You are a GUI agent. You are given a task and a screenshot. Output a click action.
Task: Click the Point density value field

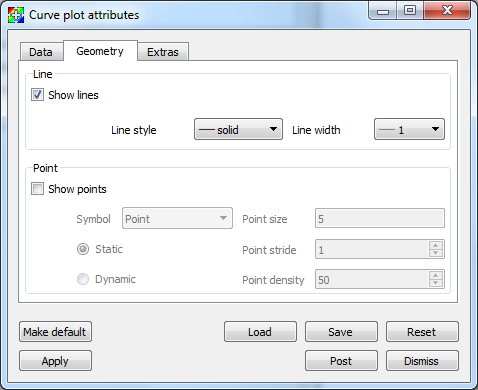click(372, 279)
